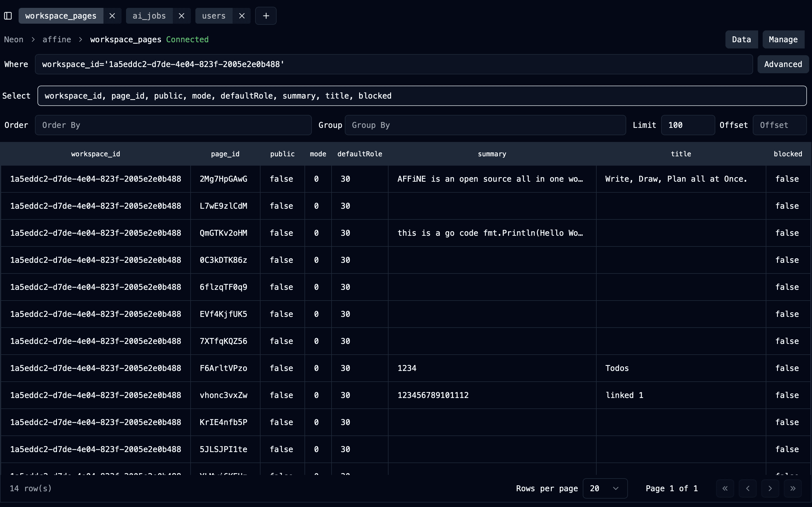This screenshot has width=812, height=507.
Task: Switch to the users tab
Action: click(214, 16)
